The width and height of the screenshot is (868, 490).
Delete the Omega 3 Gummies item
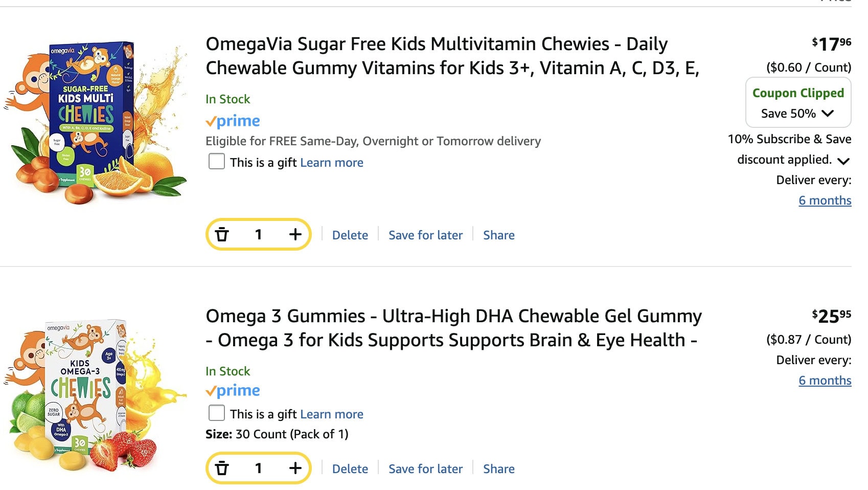tap(350, 469)
